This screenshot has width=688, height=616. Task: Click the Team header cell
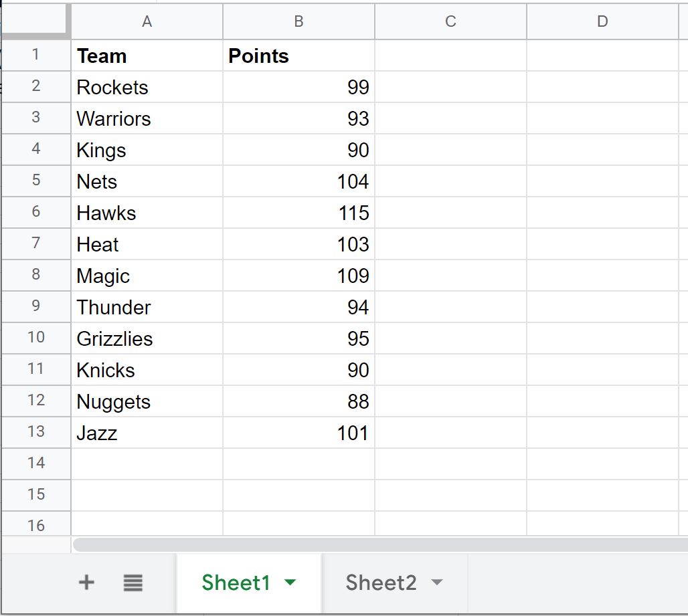[147, 56]
